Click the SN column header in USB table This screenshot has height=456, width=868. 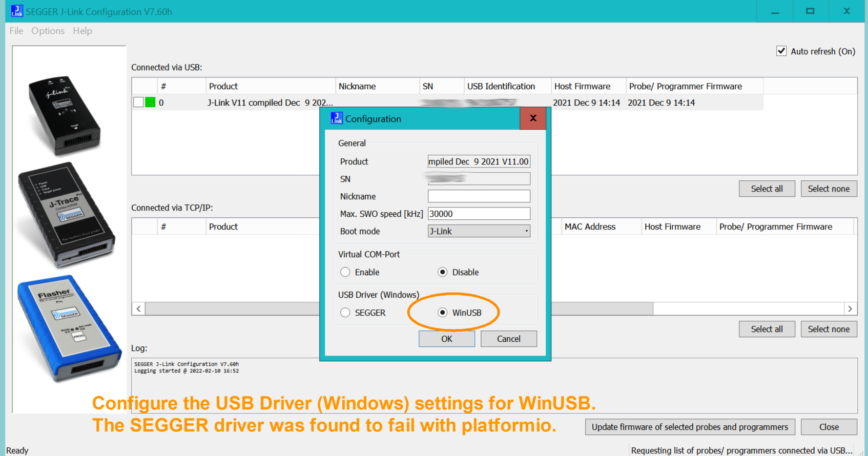[x=442, y=86]
